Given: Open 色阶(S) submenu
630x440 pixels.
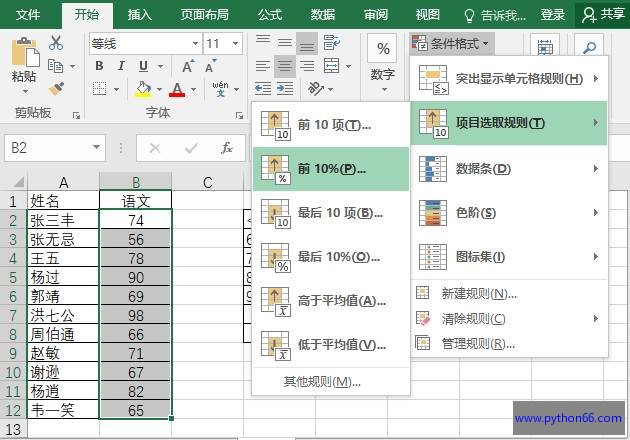Looking at the screenshot, I should pos(509,213).
